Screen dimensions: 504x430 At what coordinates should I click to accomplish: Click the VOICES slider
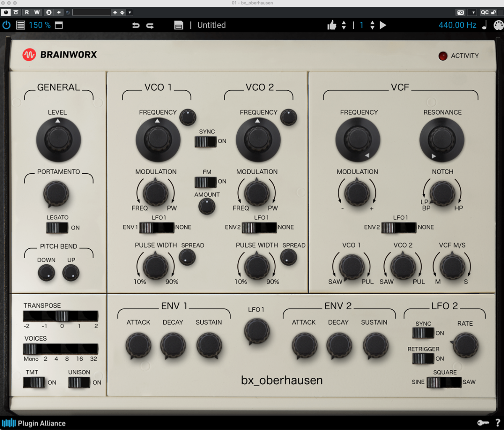[60, 349]
